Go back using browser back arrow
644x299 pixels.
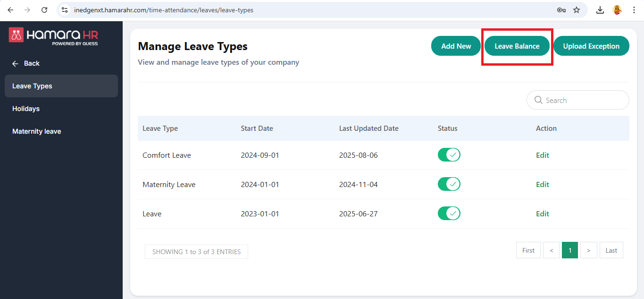(x=10, y=10)
